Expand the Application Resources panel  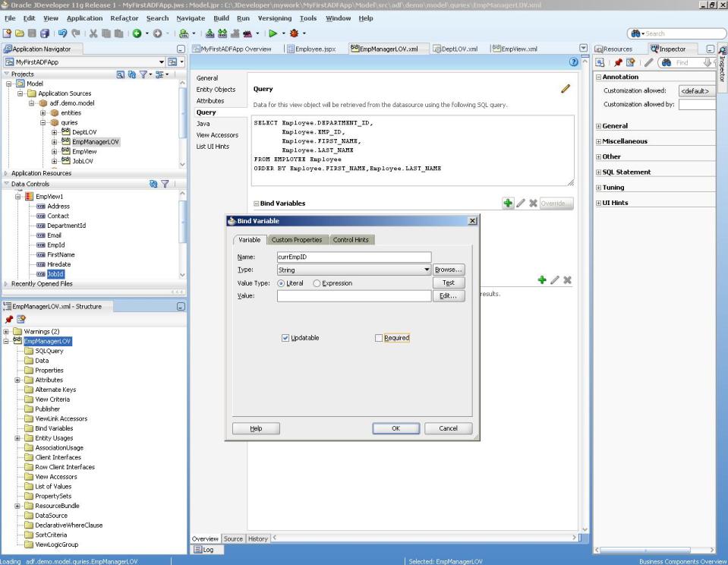pos(5,173)
